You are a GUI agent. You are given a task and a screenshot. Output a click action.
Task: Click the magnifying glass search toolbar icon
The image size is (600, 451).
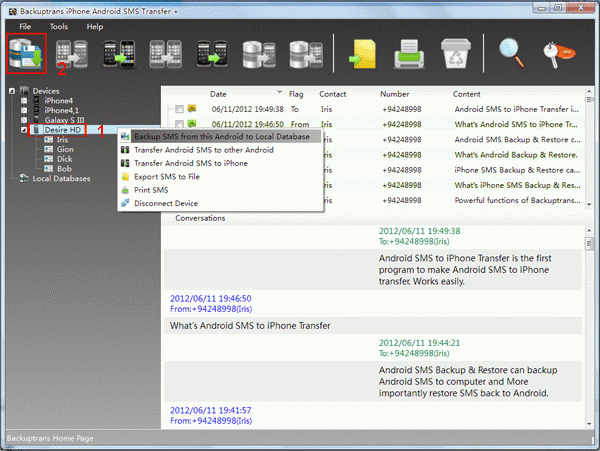(x=512, y=54)
